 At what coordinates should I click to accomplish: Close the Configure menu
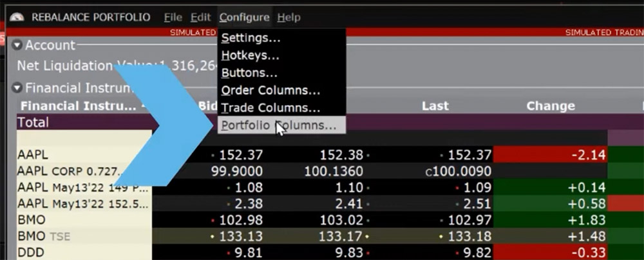244,17
